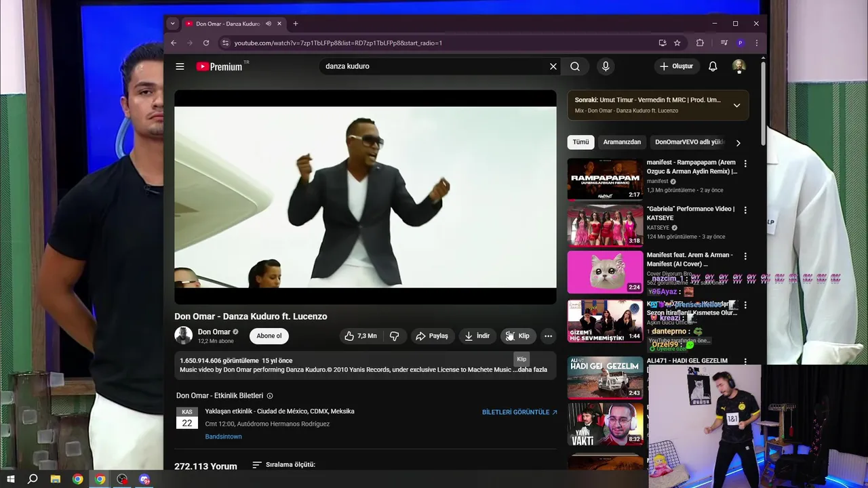The image size is (868, 488).
Task: Open options for the Gabriela video
Action: [745, 210]
